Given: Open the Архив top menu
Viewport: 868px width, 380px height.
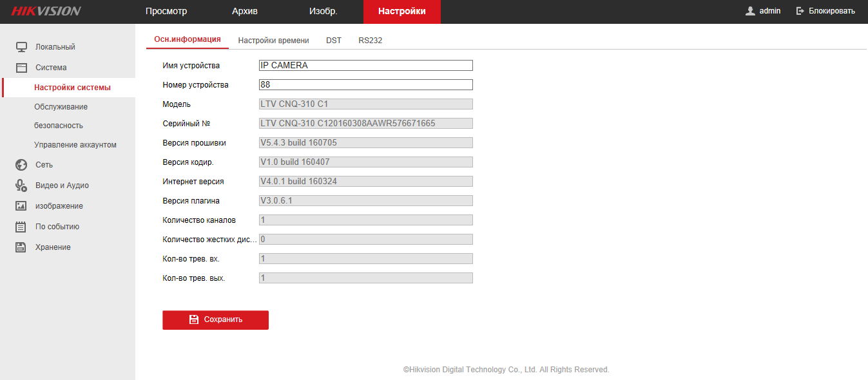Looking at the screenshot, I should 245,12.
